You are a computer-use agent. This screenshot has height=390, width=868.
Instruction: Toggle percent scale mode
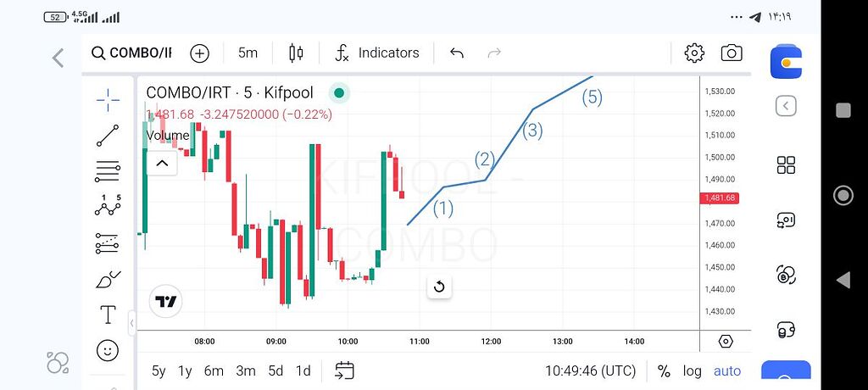point(664,370)
